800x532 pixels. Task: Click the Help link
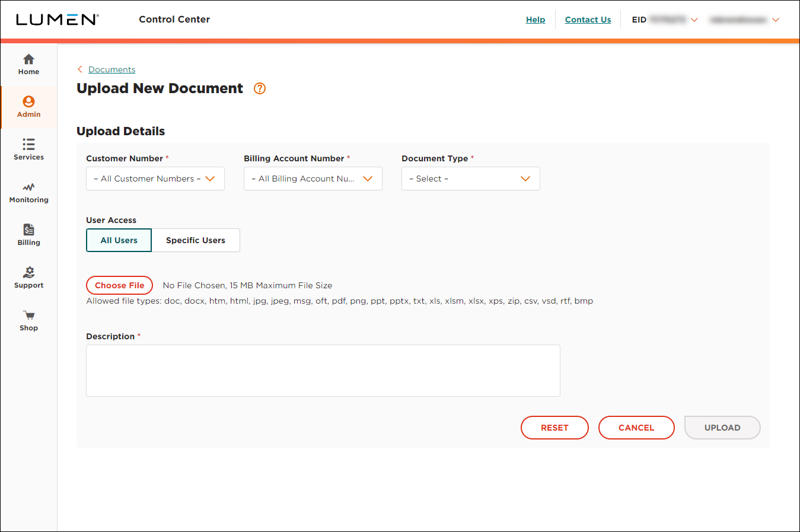[536, 20]
